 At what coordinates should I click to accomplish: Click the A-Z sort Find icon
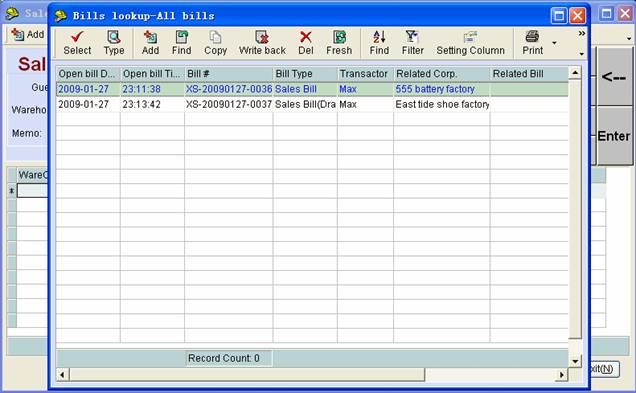(x=379, y=37)
